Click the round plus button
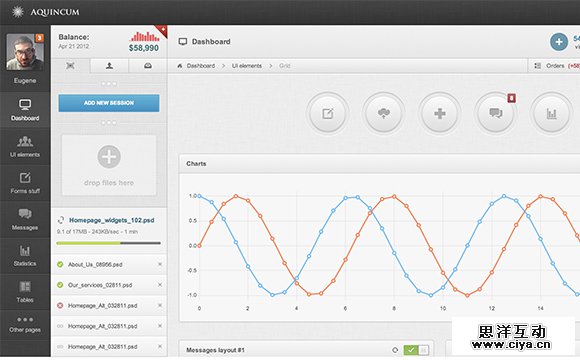 point(439,113)
